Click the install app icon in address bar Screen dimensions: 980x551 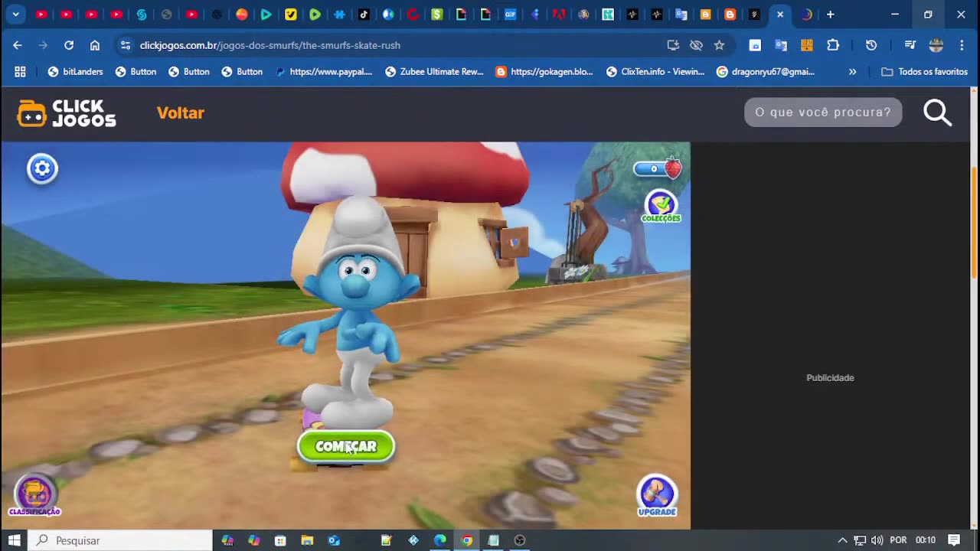673,45
